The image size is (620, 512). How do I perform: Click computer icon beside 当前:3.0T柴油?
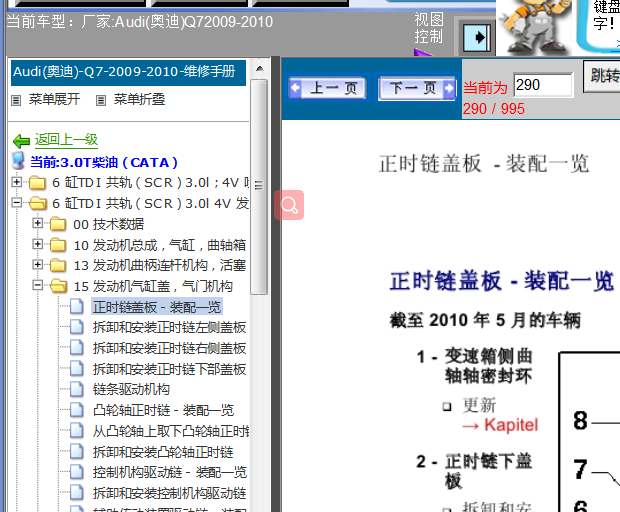(x=18, y=161)
